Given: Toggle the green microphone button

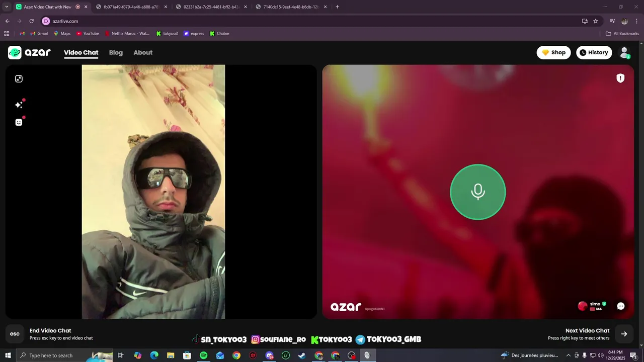Looking at the screenshot, I should tap(477, 192).
